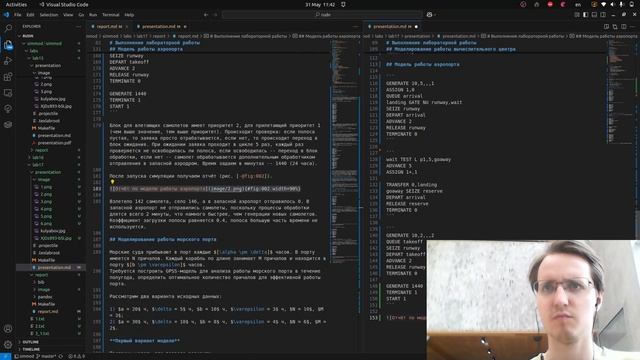This screenshot has width=640, height=360.
Task: Open right editor group more actions
Action: (633, 27)
